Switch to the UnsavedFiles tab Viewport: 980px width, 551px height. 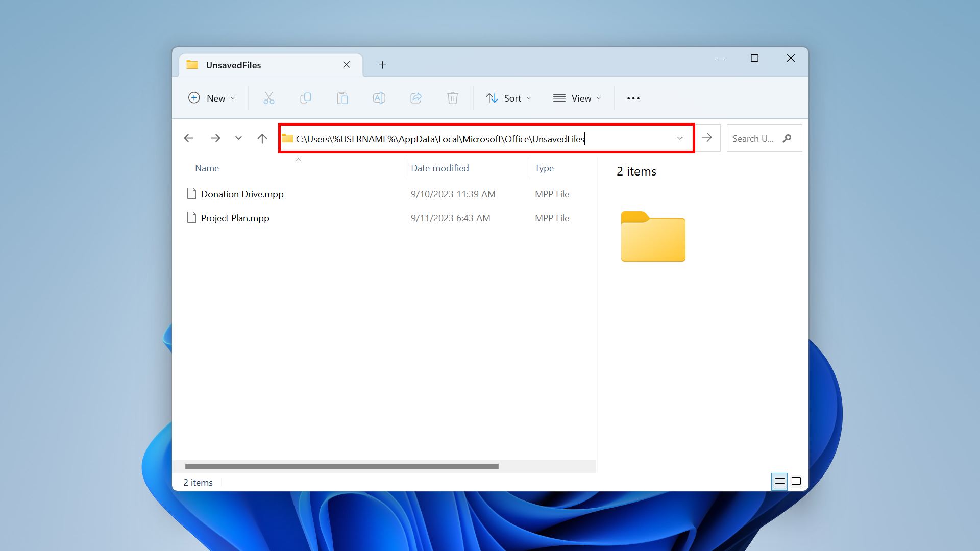233,65
